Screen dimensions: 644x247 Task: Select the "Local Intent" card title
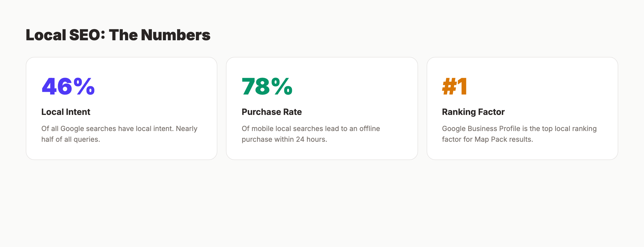pos(66,112)
